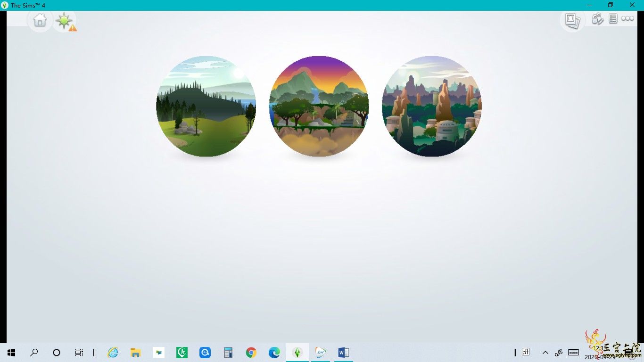Open the blue Q app in taskbar
644x362 pixels.
point(205,353)
